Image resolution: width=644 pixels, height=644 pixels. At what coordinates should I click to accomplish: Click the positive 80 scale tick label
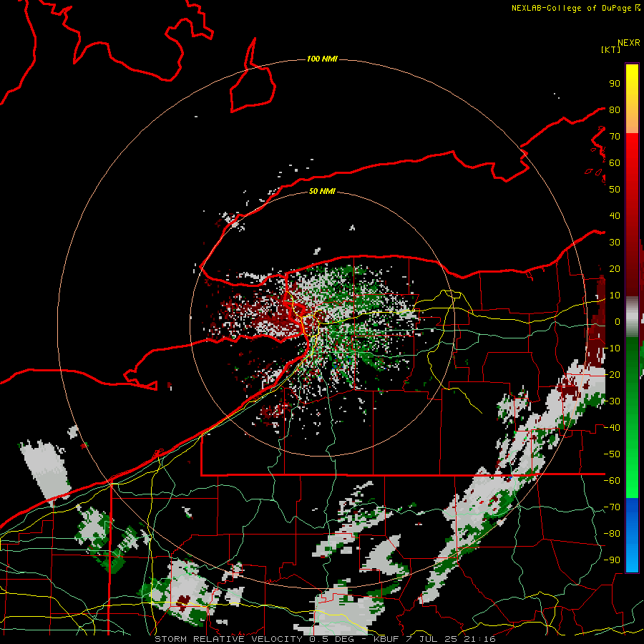[615, 110]
